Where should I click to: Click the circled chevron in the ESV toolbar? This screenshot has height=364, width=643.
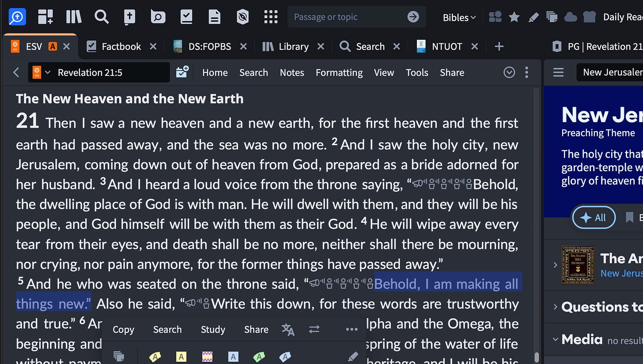click(x=509, y=72)
